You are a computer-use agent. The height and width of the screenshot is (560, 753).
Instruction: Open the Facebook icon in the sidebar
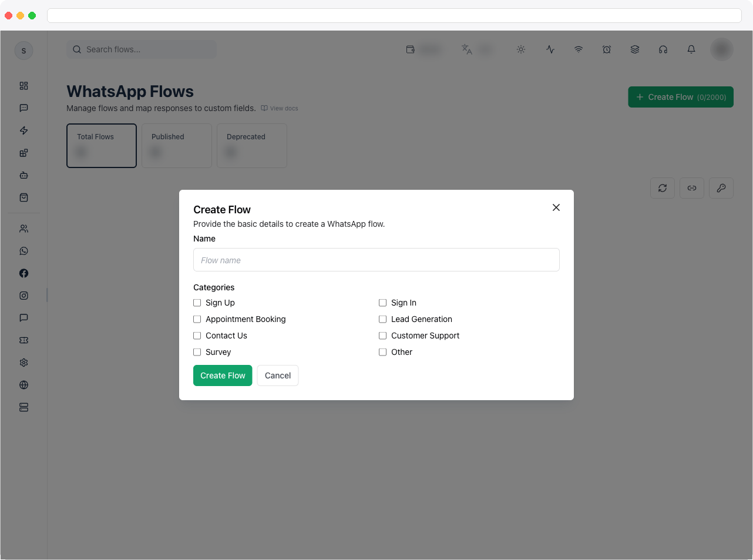pyautogui.click(x=23, y=273)
